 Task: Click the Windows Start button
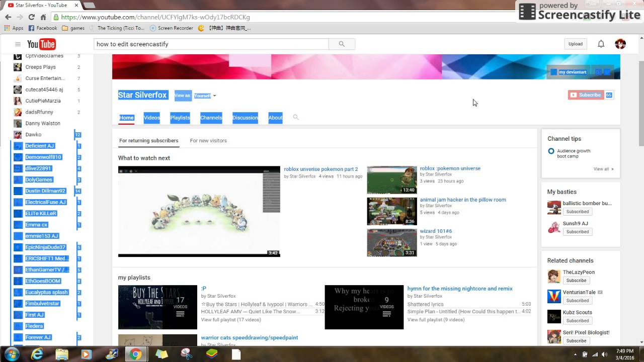(11, 354)
